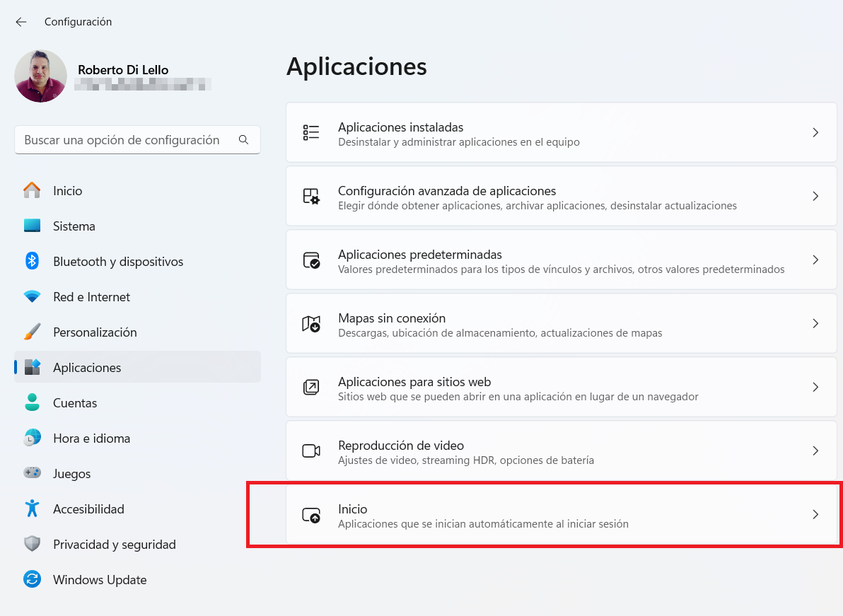Viewport: 843px width, 616px height.
Task: Open Cuentas in the sidebar
Action: click(75, 403)
